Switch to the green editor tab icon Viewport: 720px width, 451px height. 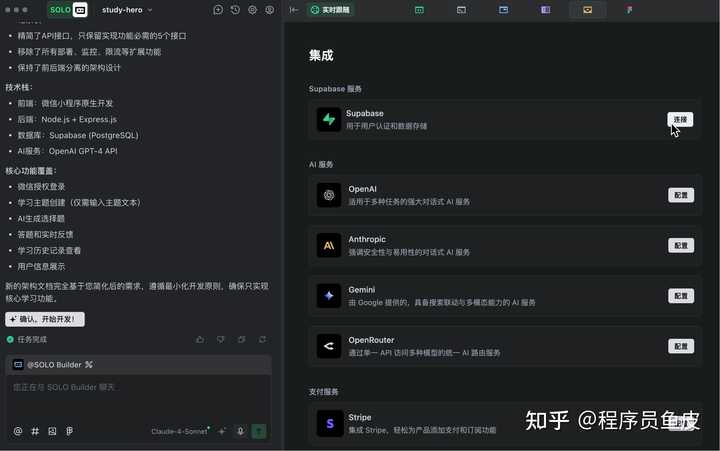[419, 10]
